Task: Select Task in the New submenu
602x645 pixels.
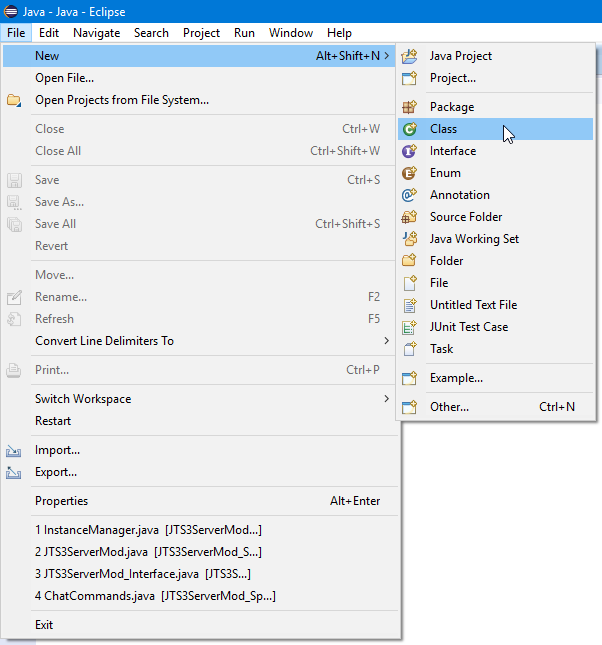Action: click(495, 349)
